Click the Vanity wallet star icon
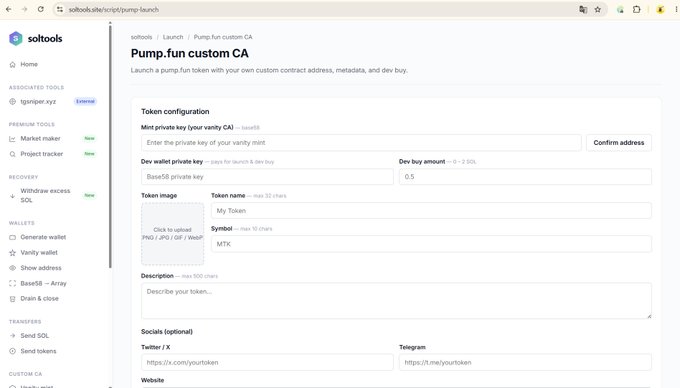 pos(13,253)
